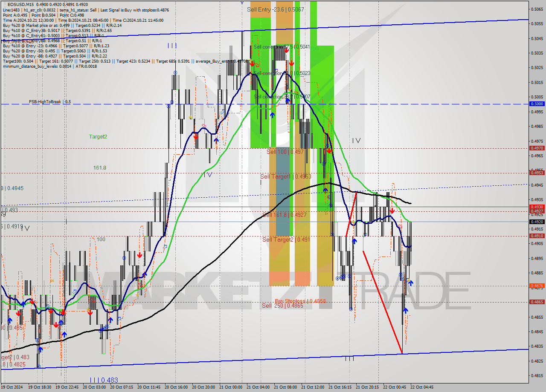This screenshot has height=392, width=546.
Task: Select the green 'Target2' chart label
Action: 98,136
